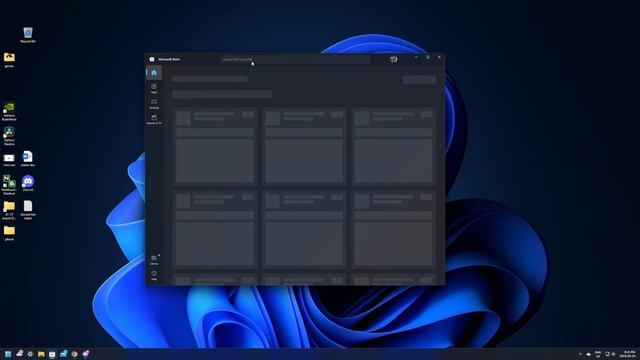Select DaVinci Resolve desktop shortcut
Viewport: 640px width, 360px height.
[9, 136]
